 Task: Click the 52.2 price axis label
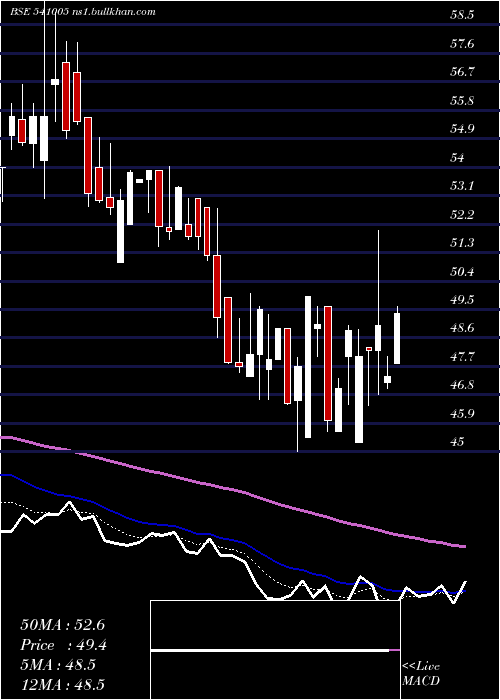pyautogui.click(x=462, y=214)
